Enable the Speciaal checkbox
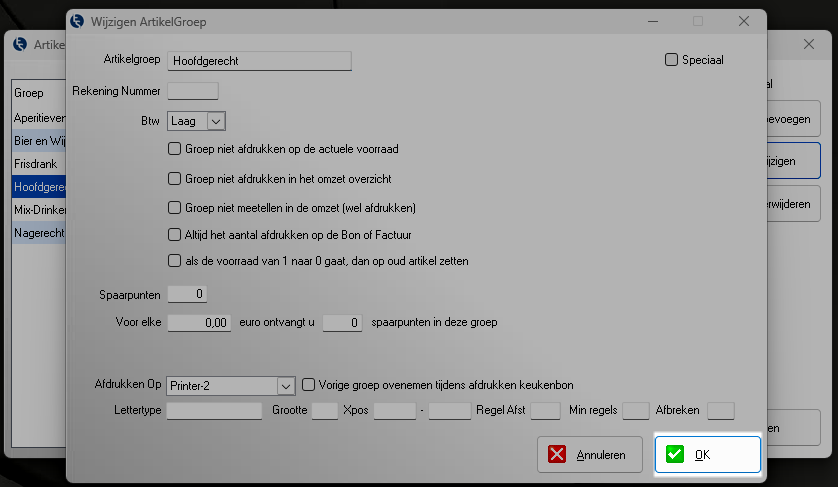838x487 pixels. tap(672, 60)
